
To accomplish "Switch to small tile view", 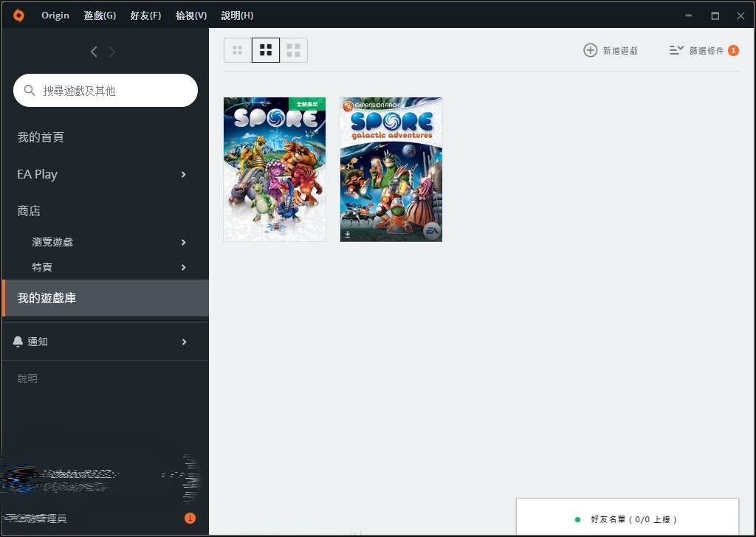I will click(x=237, y=50).
